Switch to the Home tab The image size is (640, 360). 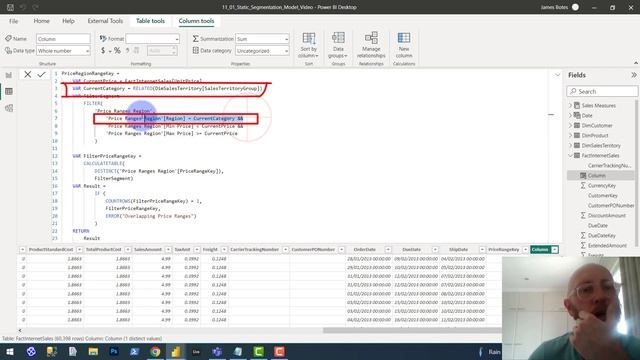point(41,21)
